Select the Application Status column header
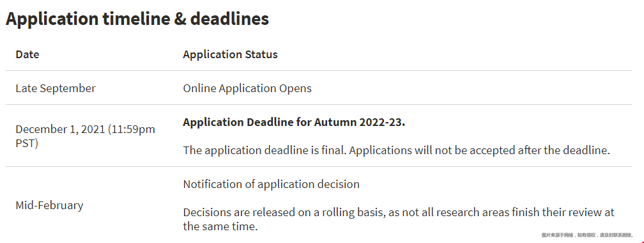 tap(230, 54)
